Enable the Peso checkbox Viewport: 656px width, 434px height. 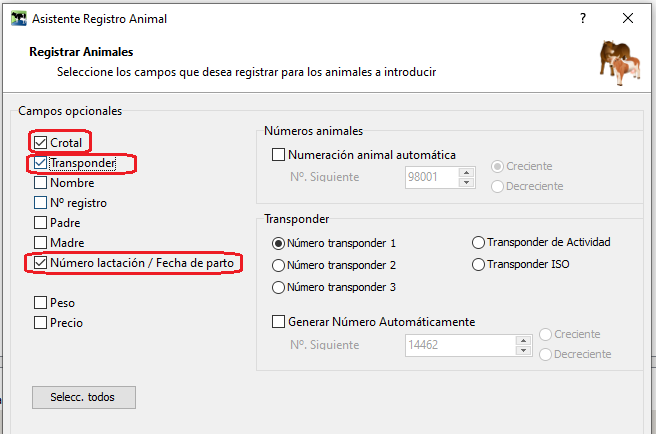[x=40, y=303]
